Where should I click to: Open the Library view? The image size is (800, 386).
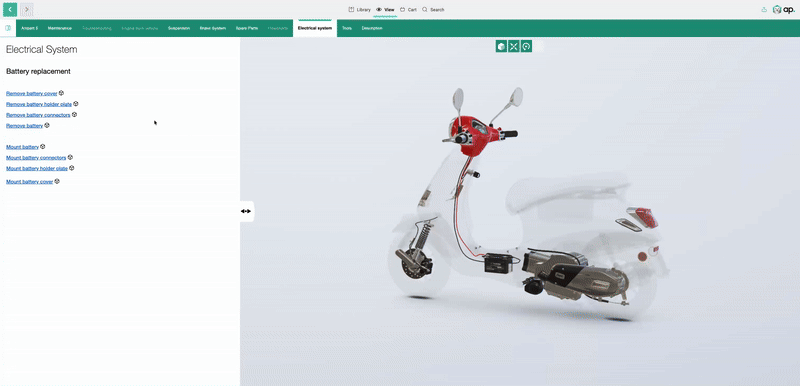click(x=360, y=9)
